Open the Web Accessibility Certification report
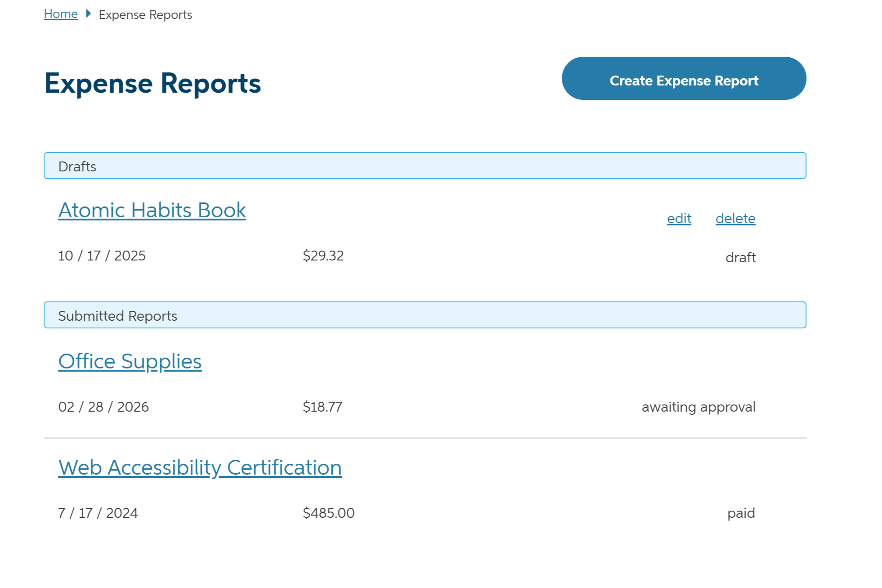Image resolution: width=882 pixels, height=588 pixels. point(200,467)
